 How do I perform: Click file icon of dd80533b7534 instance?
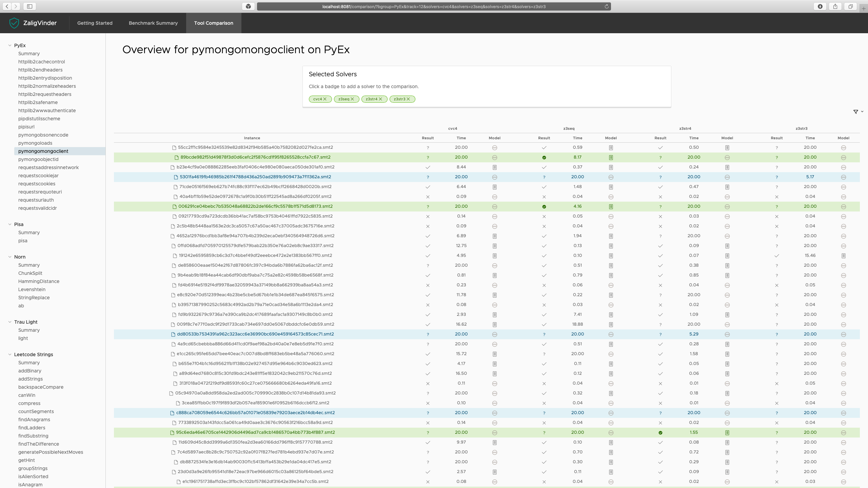(173, 334)
